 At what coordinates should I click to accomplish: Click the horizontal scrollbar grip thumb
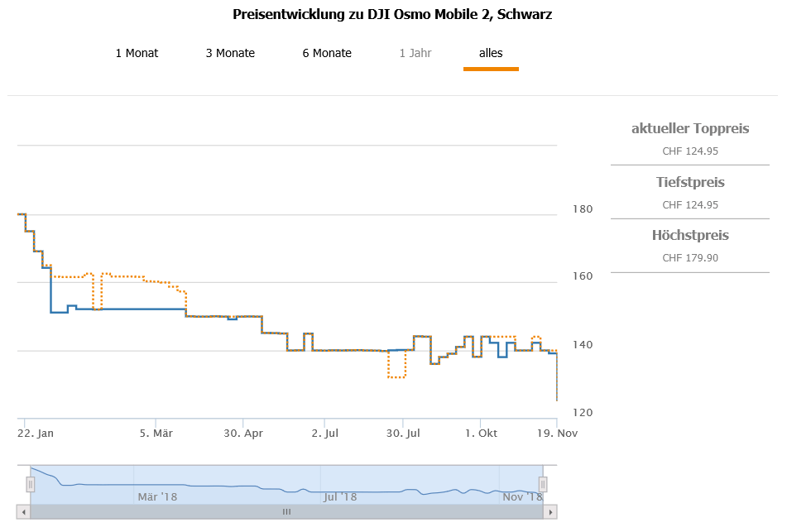(286, 512)
